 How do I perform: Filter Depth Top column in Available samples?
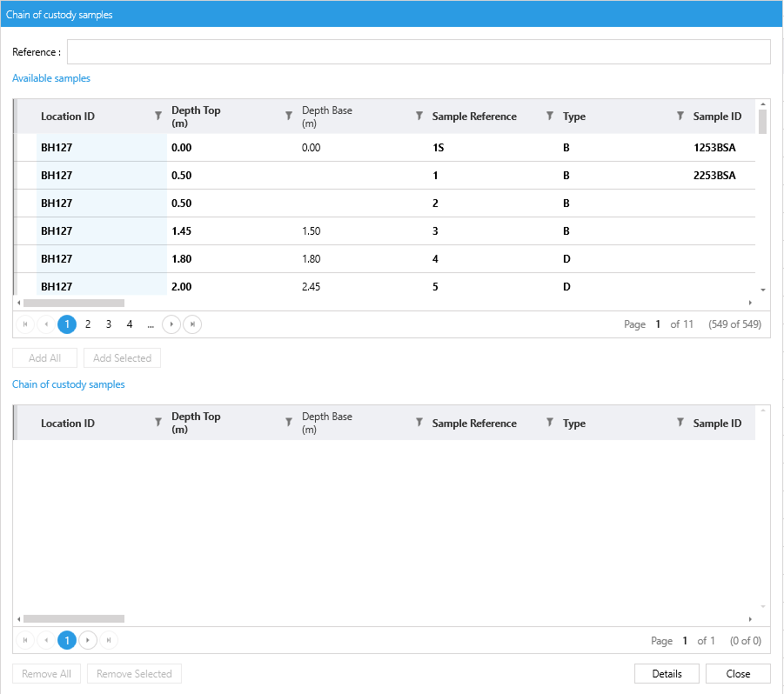[289, 116]
